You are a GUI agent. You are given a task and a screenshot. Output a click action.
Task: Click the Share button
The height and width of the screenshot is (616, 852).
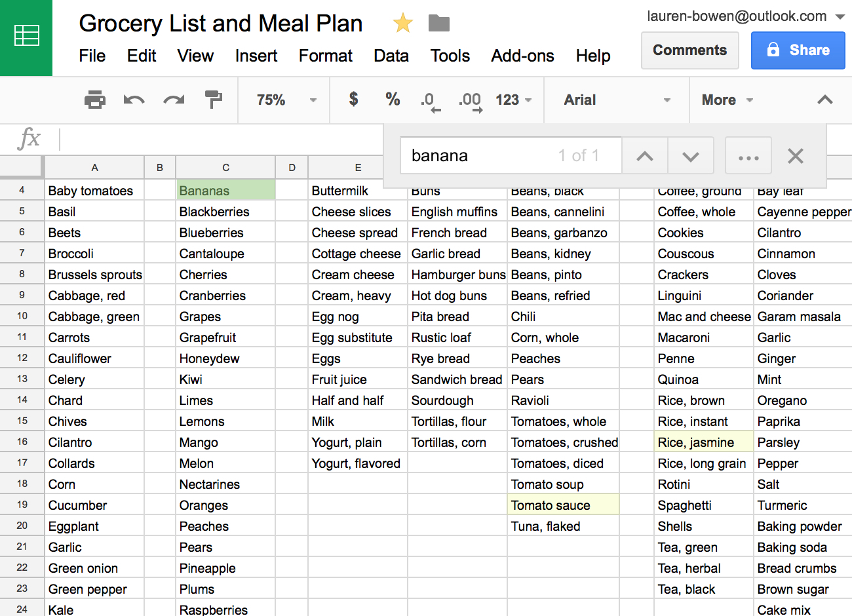click(798, 50)
